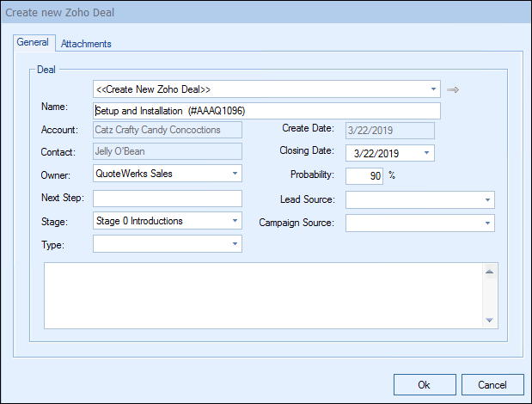Click the description scrollbar down arrow
The width and height of the screenshot is (532, 404).
(489, 320)
